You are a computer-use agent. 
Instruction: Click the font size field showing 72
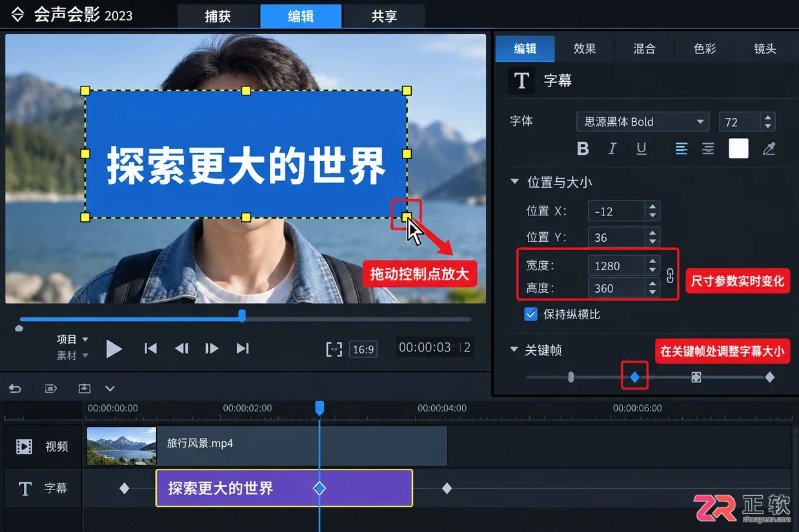click(x=740, y=122)
